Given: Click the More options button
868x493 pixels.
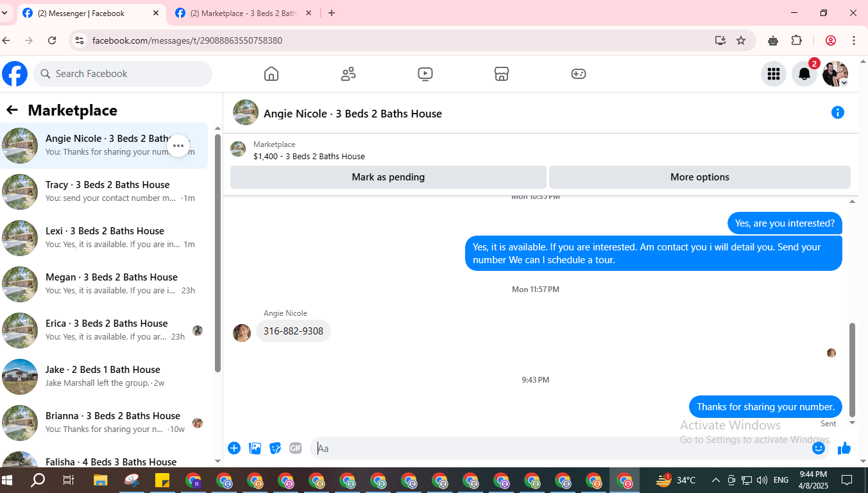Looking at the screenshot, I should 700,177.
